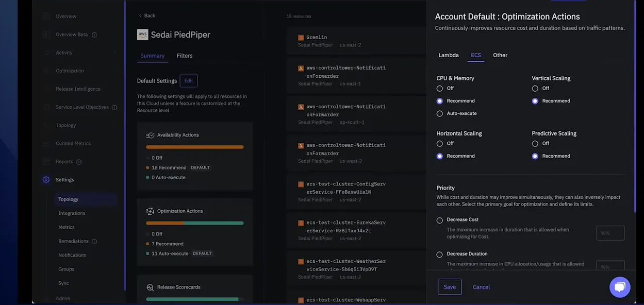
Task: Open Metrics under Settings
Action: (x=67, y=227)
